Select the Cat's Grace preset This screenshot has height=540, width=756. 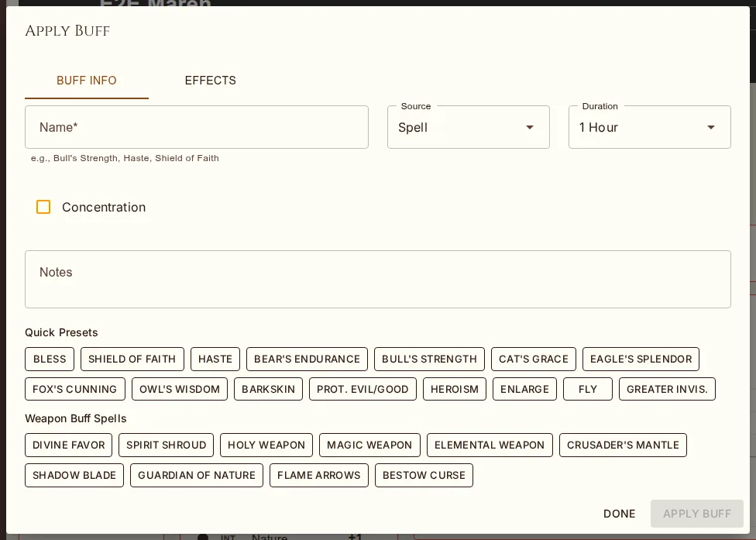click(534, 359)
